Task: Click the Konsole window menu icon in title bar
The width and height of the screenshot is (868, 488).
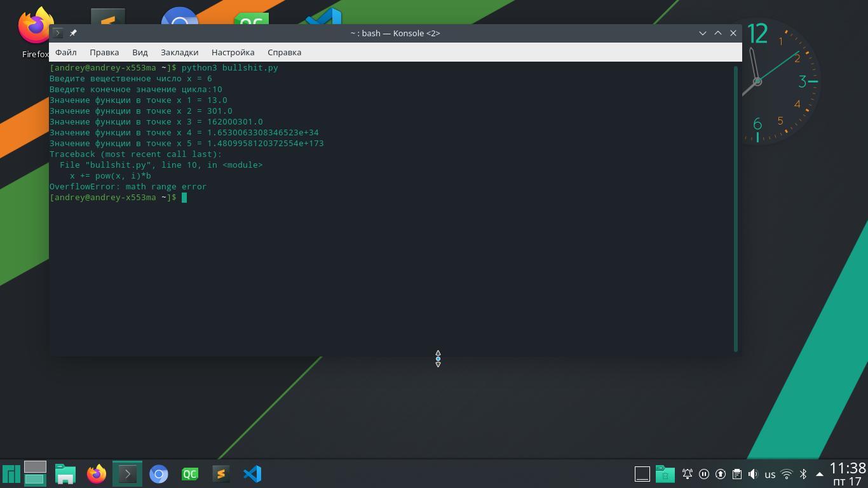Action: point(58,33)
